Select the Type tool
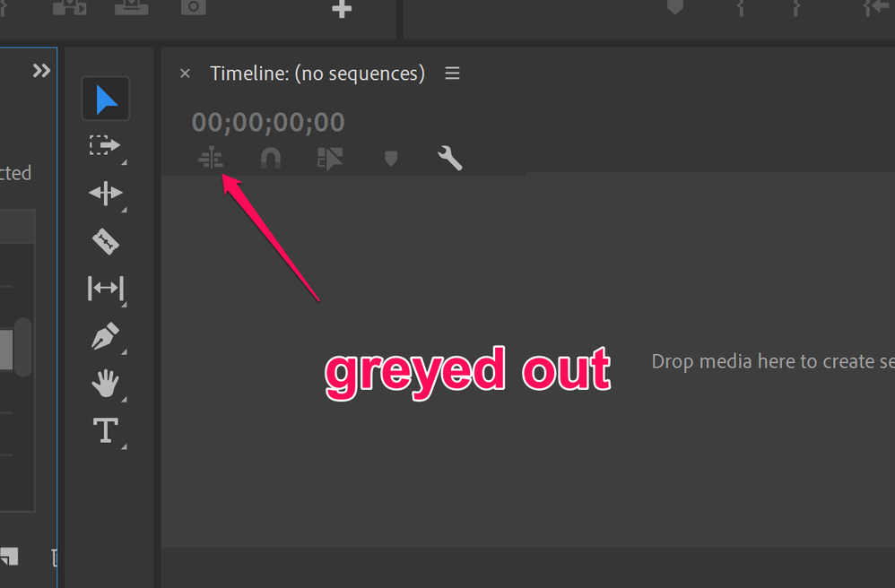This screenshot has height=588, width=895. click(106, 430)
